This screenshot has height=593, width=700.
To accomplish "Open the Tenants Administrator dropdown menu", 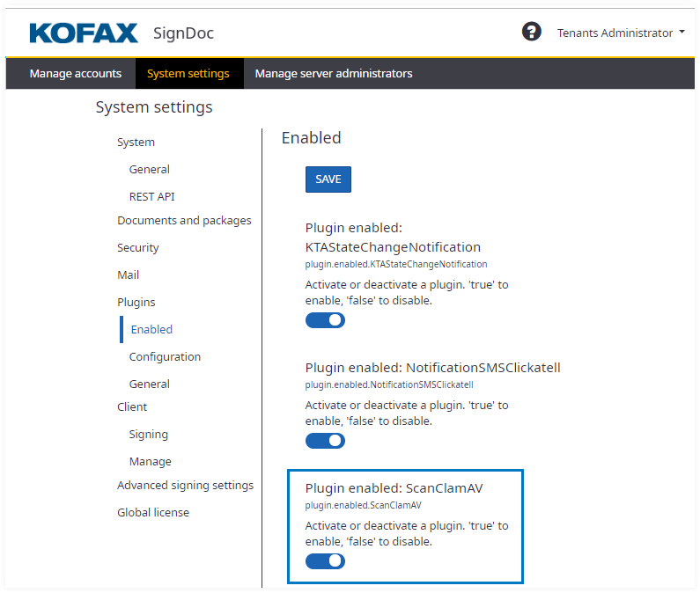I will point(621,33).
